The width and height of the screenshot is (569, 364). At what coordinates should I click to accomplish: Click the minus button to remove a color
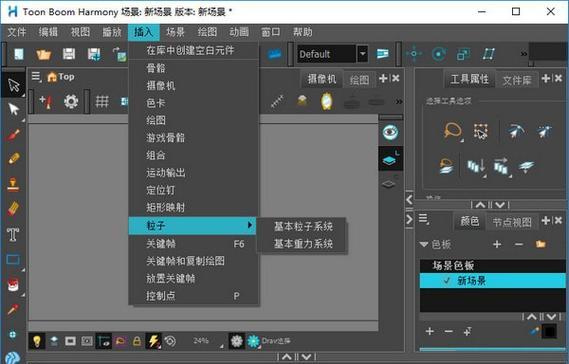(x=449, y=331)
